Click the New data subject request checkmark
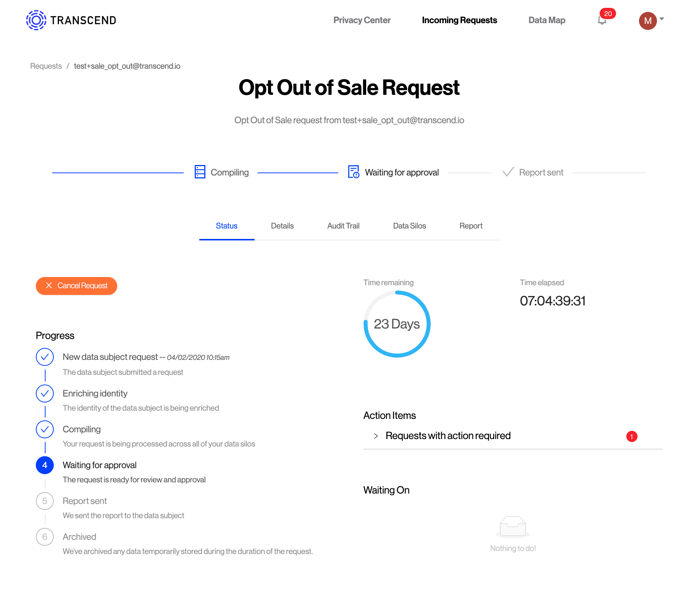Viewport: 695px width, 616px height. point(45,357)
